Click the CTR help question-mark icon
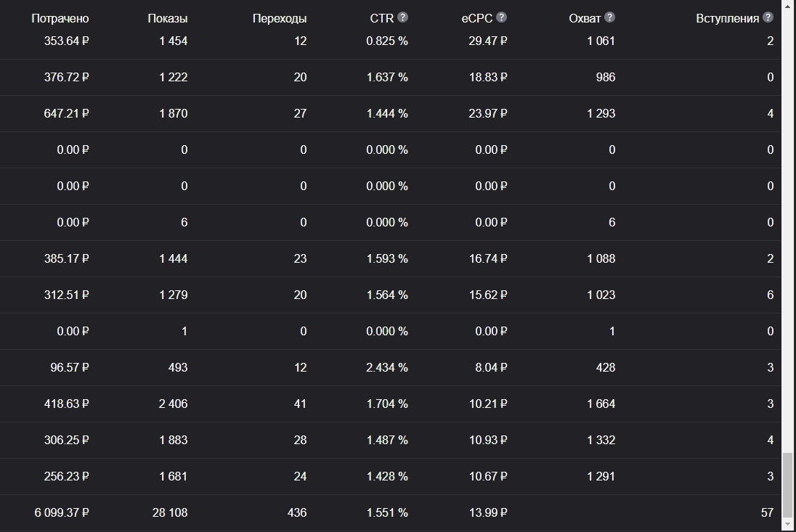Viewport: 796px width, 532px height. pos(402,17)
